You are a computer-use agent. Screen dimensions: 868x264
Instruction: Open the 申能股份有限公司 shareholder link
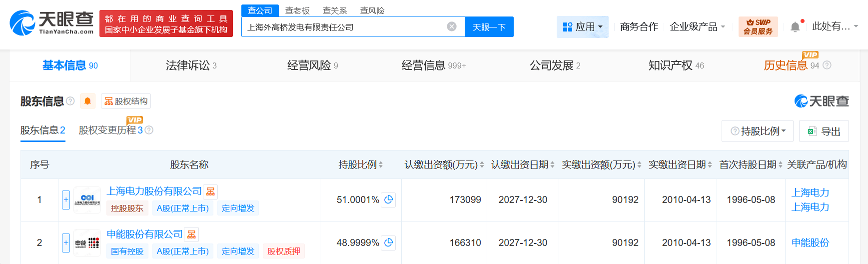(145, 234)
